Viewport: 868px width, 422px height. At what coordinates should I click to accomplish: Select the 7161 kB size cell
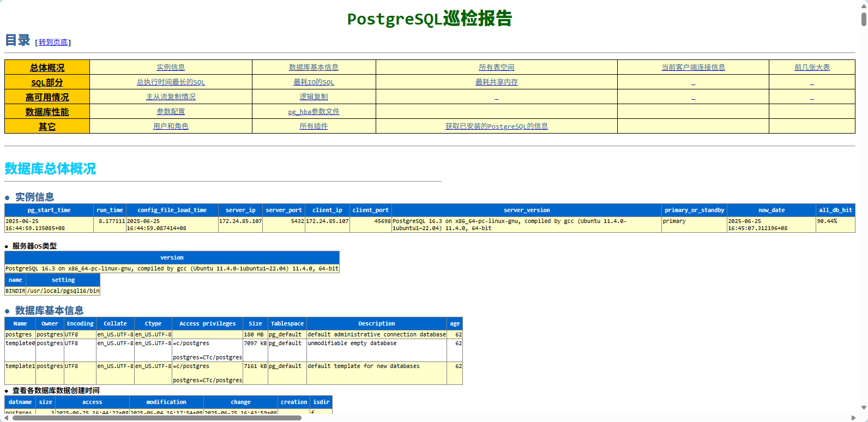pyautogui.click(x=255, y=373)
